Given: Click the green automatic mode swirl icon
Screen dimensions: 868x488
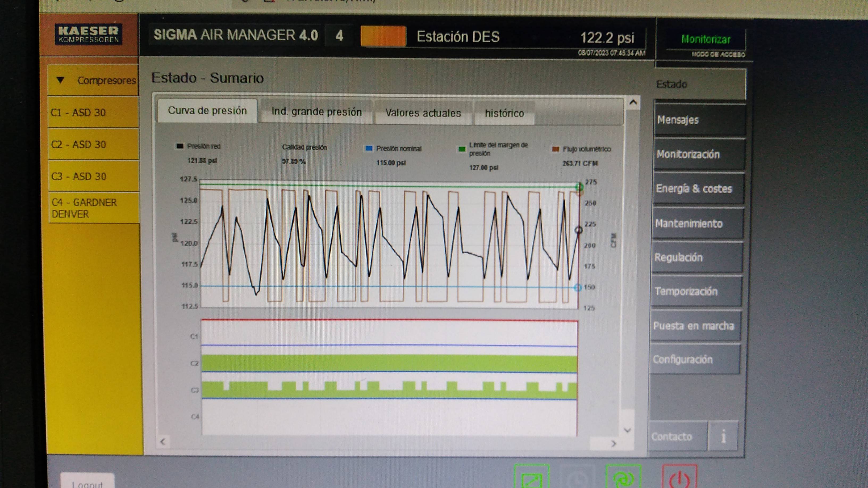Looking at the screenshot, I should 623,477.
